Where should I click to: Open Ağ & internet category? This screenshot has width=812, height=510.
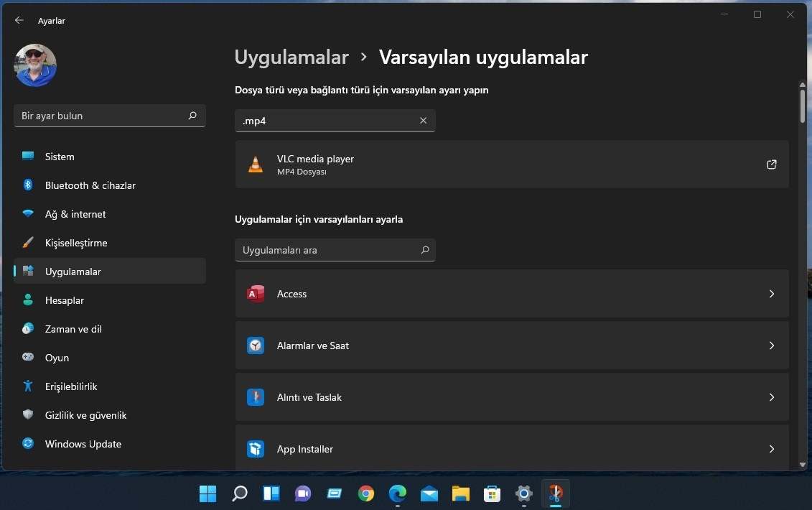click(110, 214)
